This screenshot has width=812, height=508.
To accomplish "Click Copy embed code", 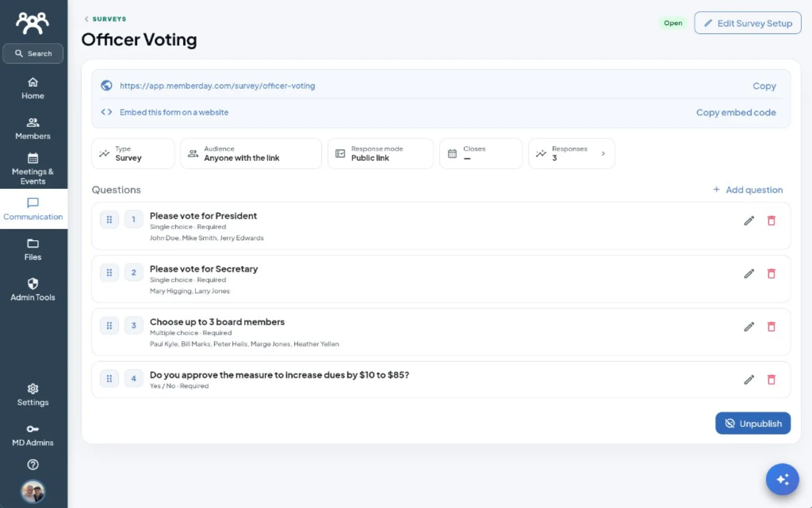I will pos(736,112).
